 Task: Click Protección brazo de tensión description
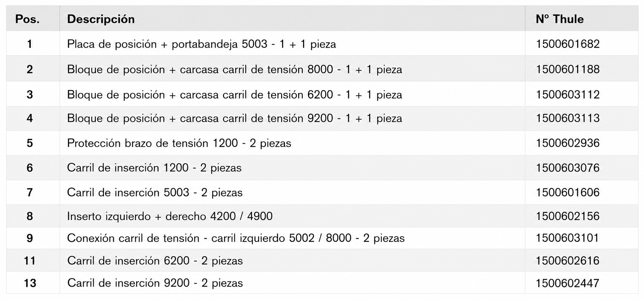click(179, 143)
